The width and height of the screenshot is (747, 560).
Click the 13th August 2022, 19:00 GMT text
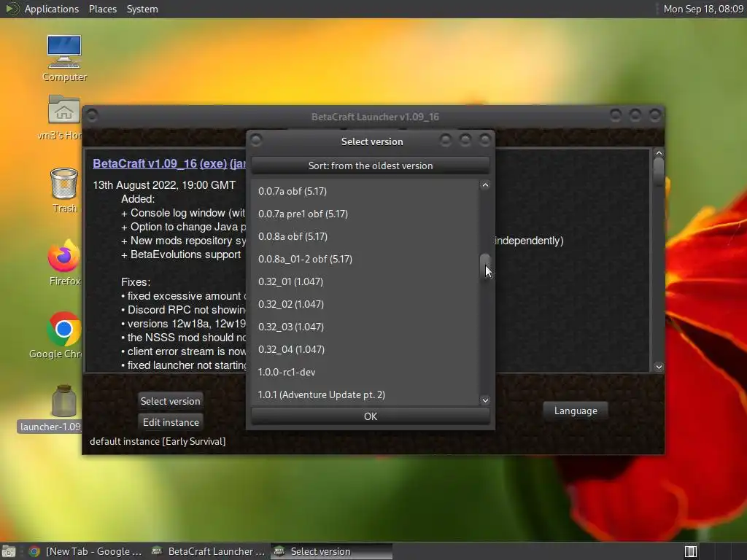164,185
